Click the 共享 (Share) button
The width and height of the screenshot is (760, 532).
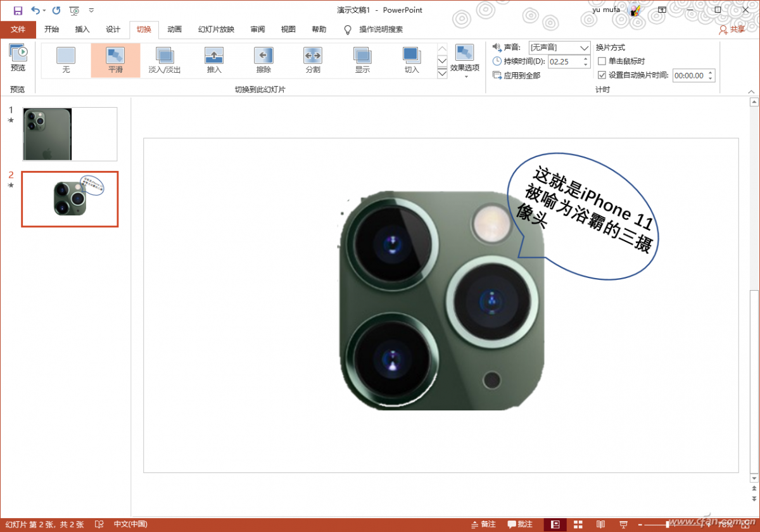(x=732, y=29)
